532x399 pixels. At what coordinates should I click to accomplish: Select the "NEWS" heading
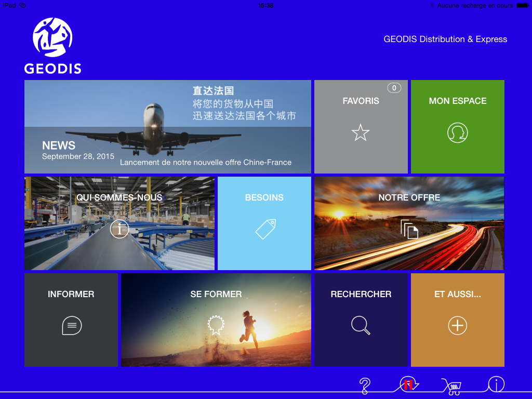59,145
